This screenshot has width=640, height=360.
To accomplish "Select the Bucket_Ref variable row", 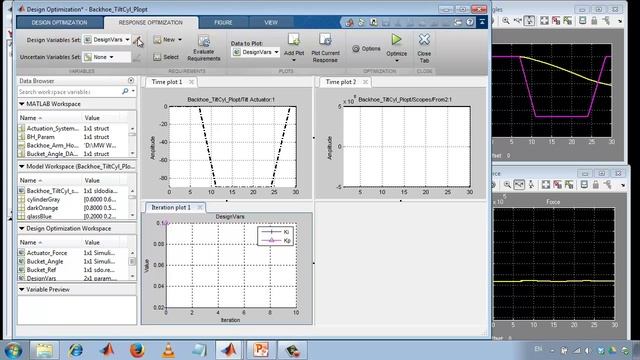I will (x=73, y=270).
